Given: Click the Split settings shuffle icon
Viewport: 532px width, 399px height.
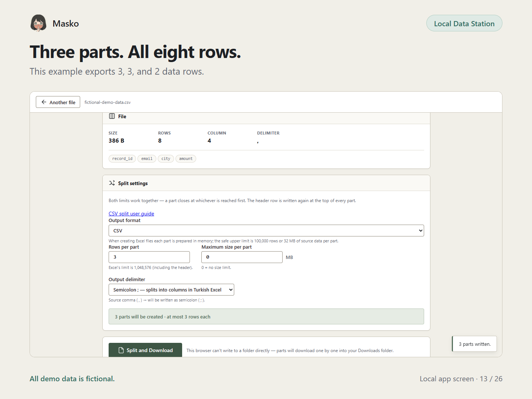Looking at the screenshot, I should [112, 183].
